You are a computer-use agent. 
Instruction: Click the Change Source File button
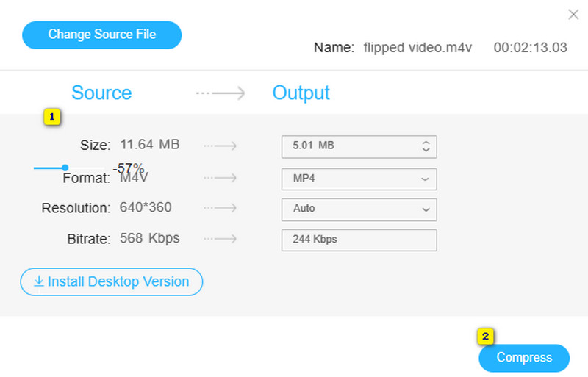coord(101,35)
